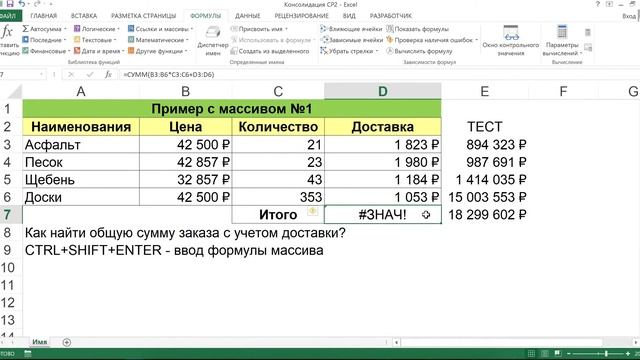Click the ТЕСТ header cell
This screenshot has height=360, width=640.
(484, 127)
